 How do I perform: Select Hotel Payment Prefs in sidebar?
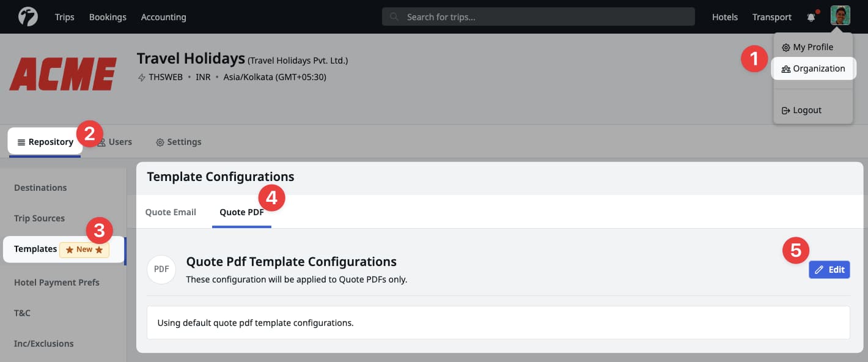(56, 283)
